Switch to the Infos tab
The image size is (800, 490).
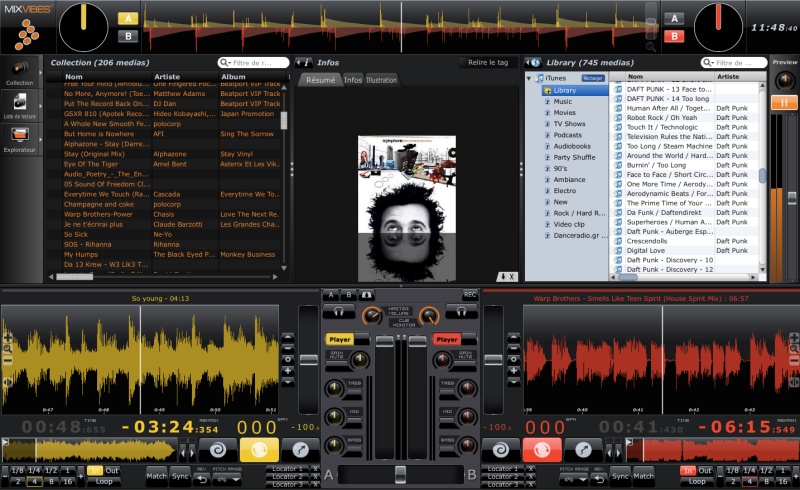point(353,80)
